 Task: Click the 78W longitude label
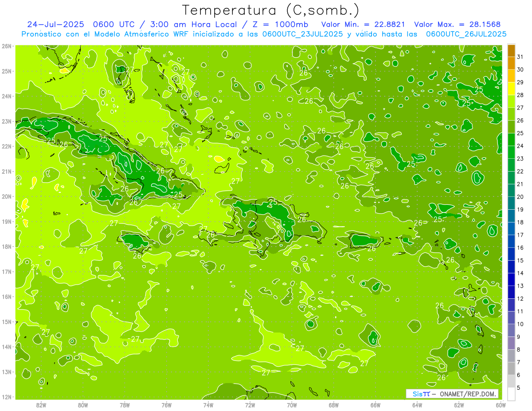click(125, 405)
